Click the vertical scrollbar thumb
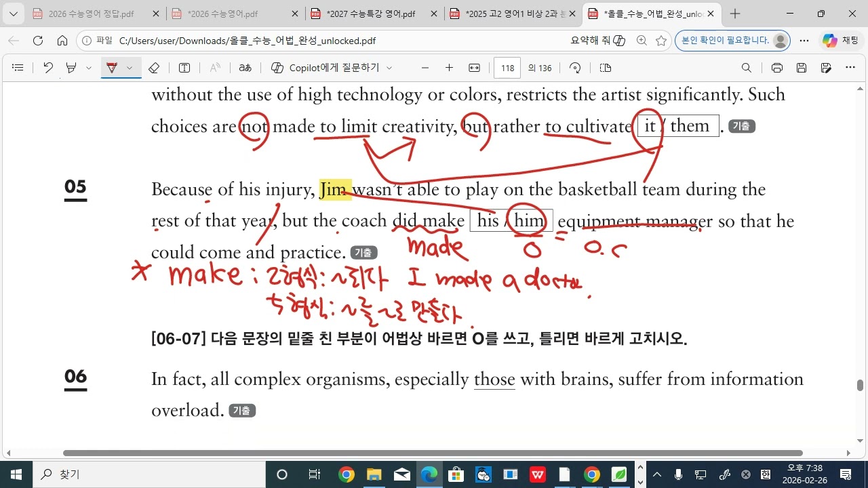This screenshot has width=868, height=488. click(860, 386)
